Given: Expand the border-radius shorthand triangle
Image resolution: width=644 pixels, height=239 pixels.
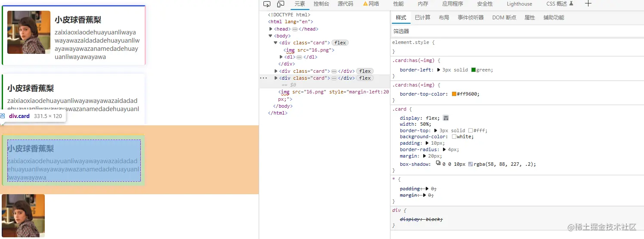Looking at the screenshot, I should 445,149.
